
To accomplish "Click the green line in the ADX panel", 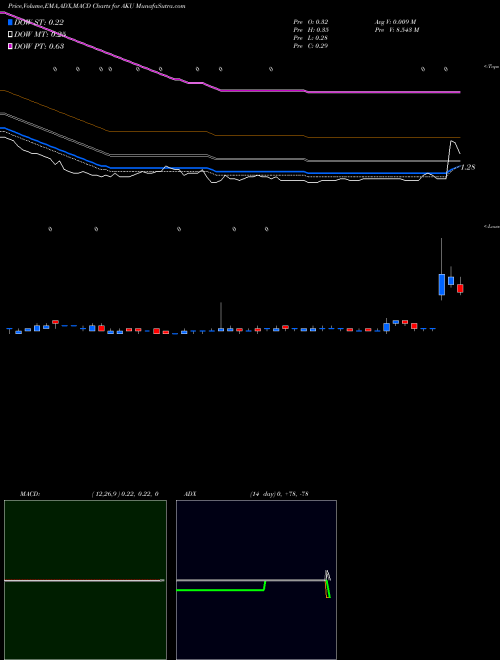I will click(x=219, y=590).
